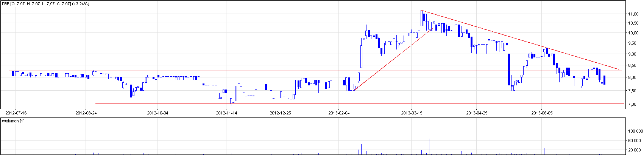This screenshot has width=644, height=156.
Task: Select the 10,00 price axis label
Action: pyautogui.click(x=633, y=33)
